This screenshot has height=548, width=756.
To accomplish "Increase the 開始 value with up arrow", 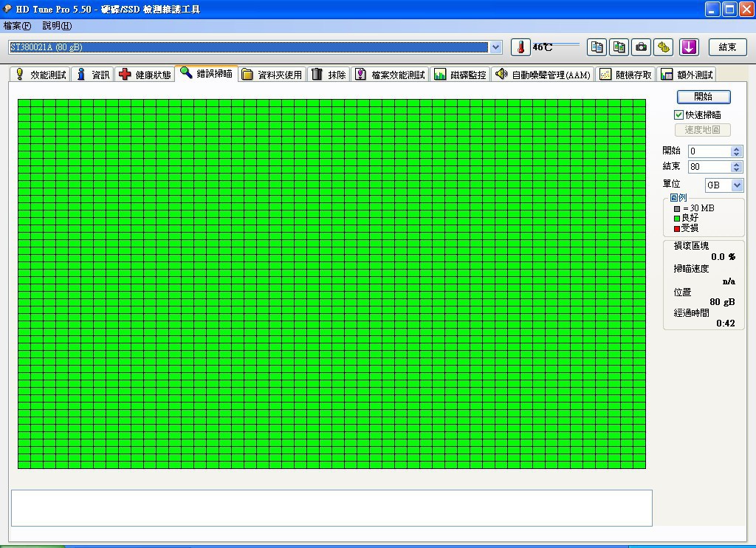I will click(736, 148).
